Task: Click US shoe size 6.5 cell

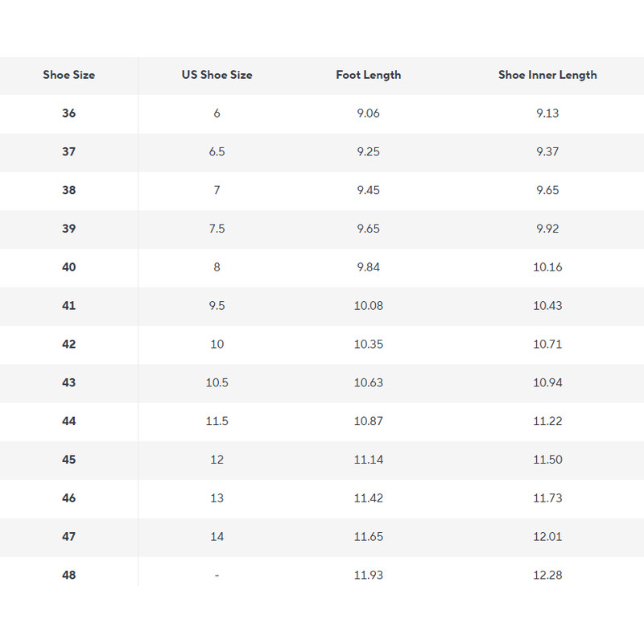Action: pos(217,152)
